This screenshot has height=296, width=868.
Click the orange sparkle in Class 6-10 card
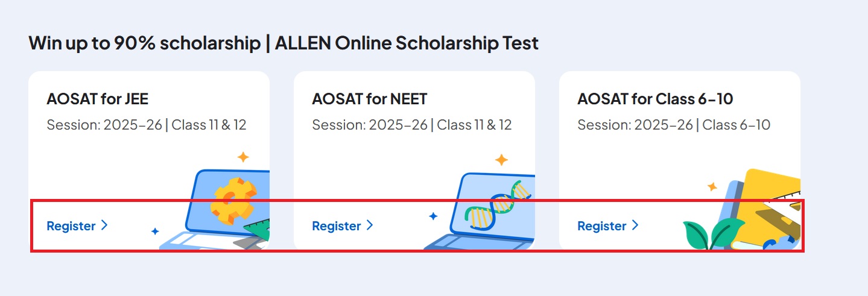point(712,187)
